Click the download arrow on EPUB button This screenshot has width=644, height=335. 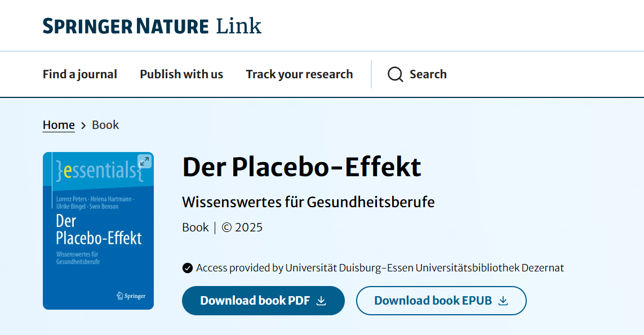point(503,301)
